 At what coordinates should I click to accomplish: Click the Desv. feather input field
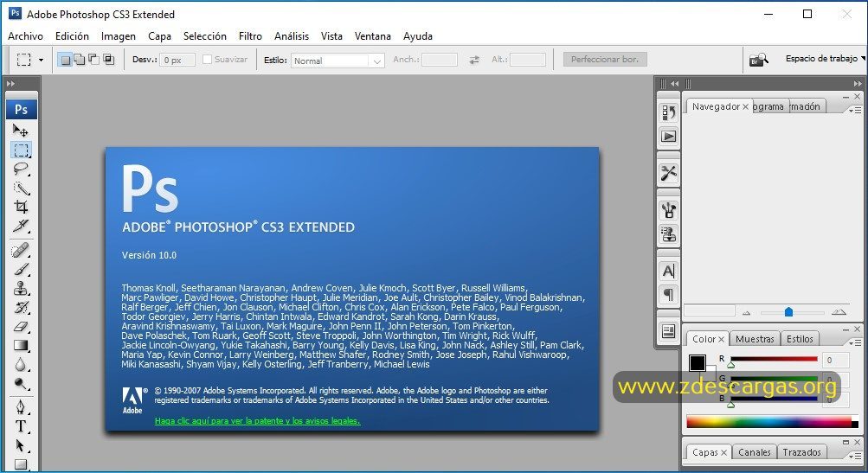[x=177, y=60]
